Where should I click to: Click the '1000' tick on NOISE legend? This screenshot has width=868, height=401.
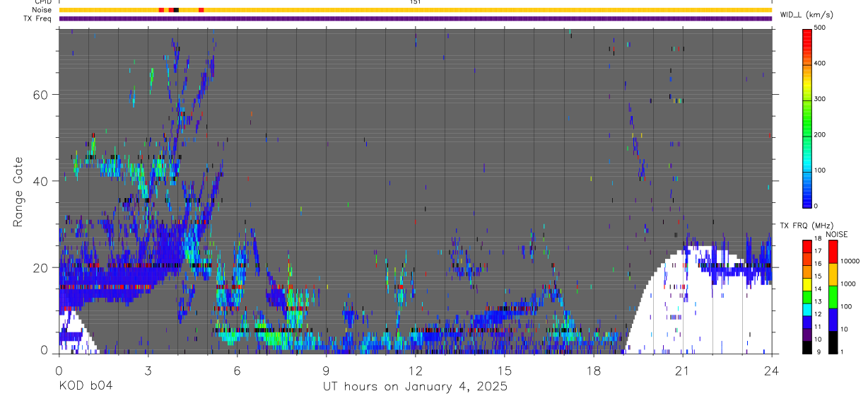pos(849,284)
